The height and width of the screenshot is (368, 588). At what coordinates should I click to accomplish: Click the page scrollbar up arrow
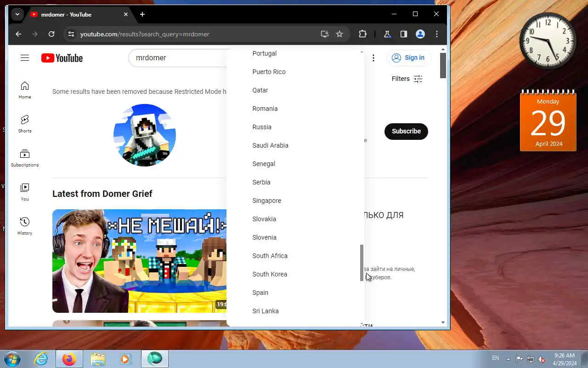tap(443, 49)
